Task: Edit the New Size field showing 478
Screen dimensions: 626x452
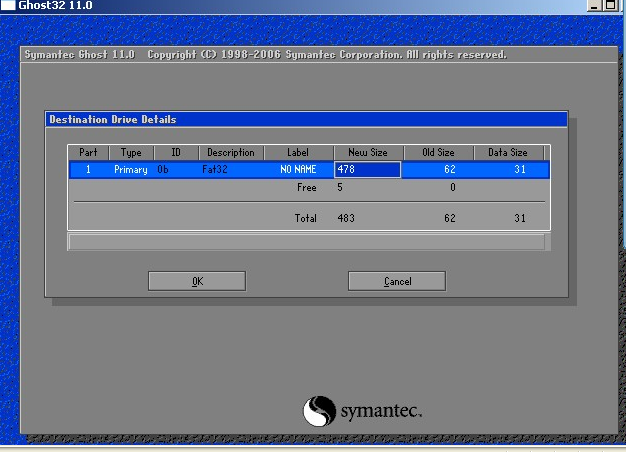Action: (367, 169)
